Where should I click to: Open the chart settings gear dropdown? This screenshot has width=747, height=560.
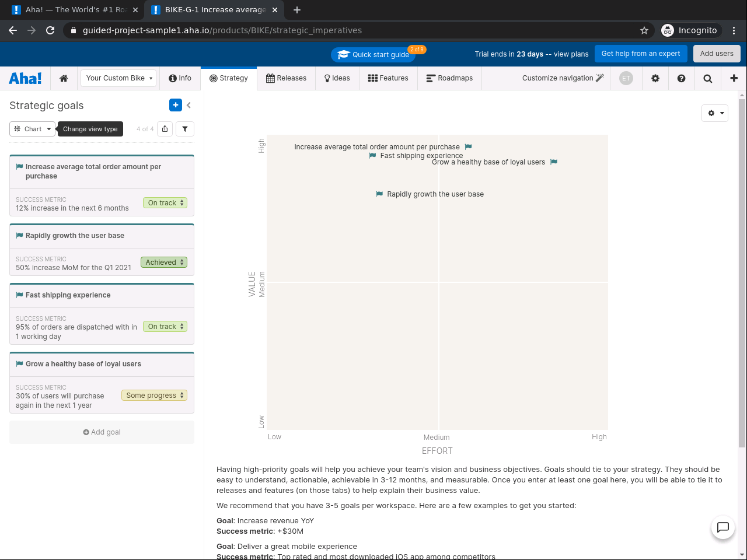714,113
